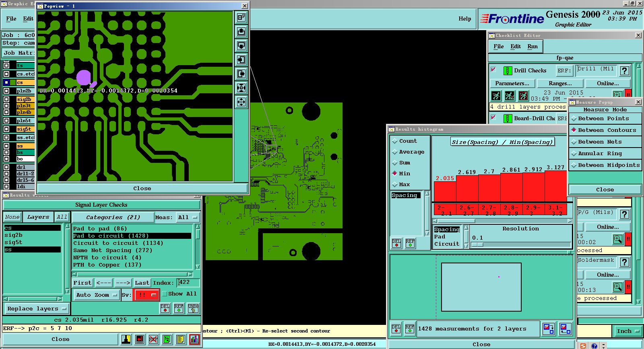This screenshot has width=644, height=349.
Task: Toggle the sig2b layer selection box
Action: pyautogui.click(x=6, y=99)
